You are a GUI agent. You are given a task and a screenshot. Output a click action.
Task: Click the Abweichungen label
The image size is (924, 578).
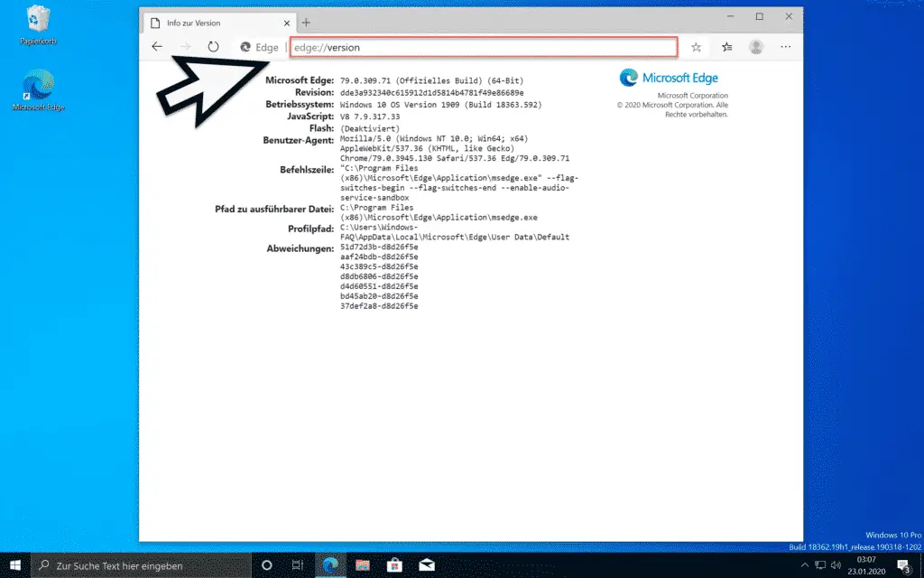[x=300, y=249]
